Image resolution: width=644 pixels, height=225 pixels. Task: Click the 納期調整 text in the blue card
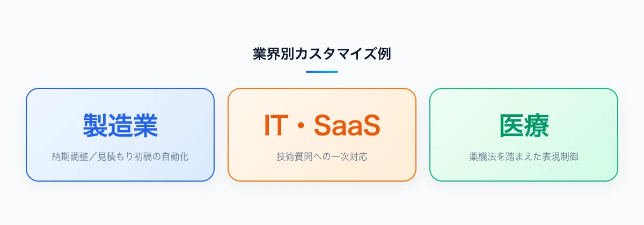(x=70, y=157)
